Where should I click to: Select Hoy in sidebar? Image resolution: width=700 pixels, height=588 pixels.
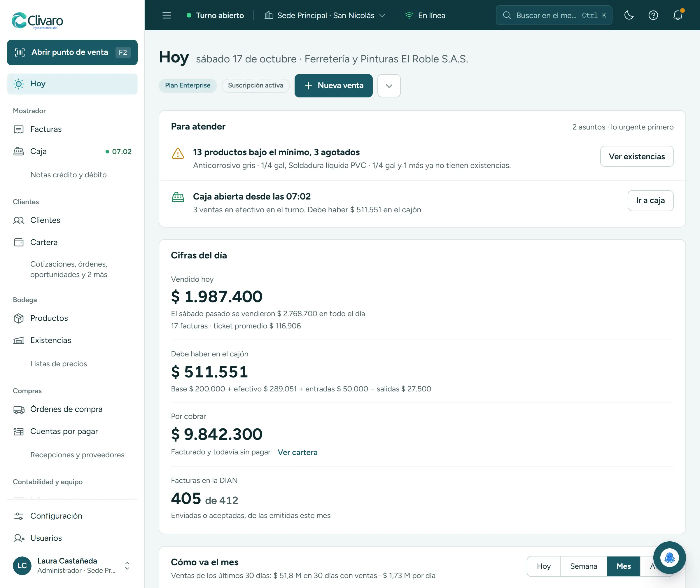click(x=72, y=84)
